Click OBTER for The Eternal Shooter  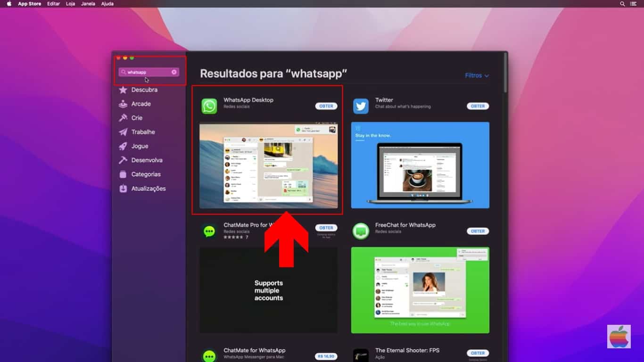(478, 353)
